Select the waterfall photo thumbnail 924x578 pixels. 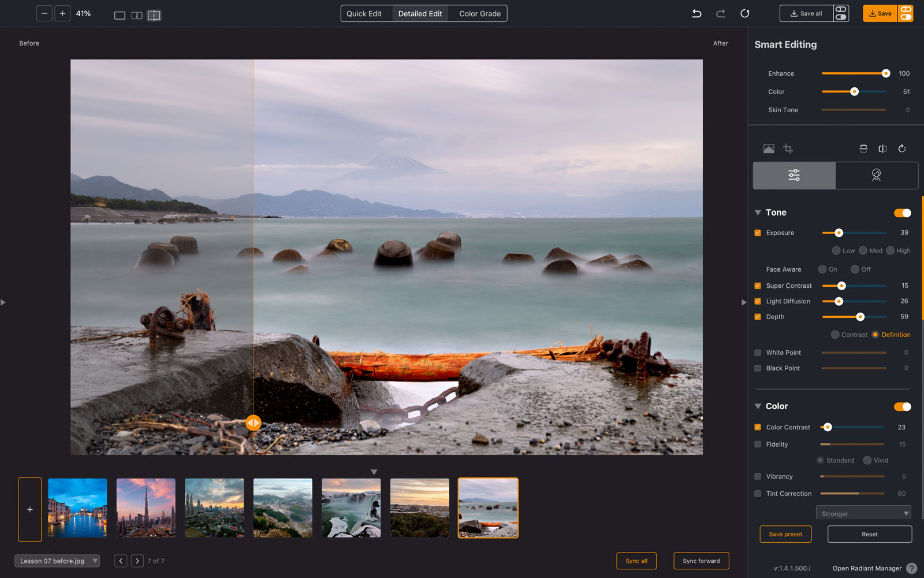pyautogui.click(x=351, y=507)
